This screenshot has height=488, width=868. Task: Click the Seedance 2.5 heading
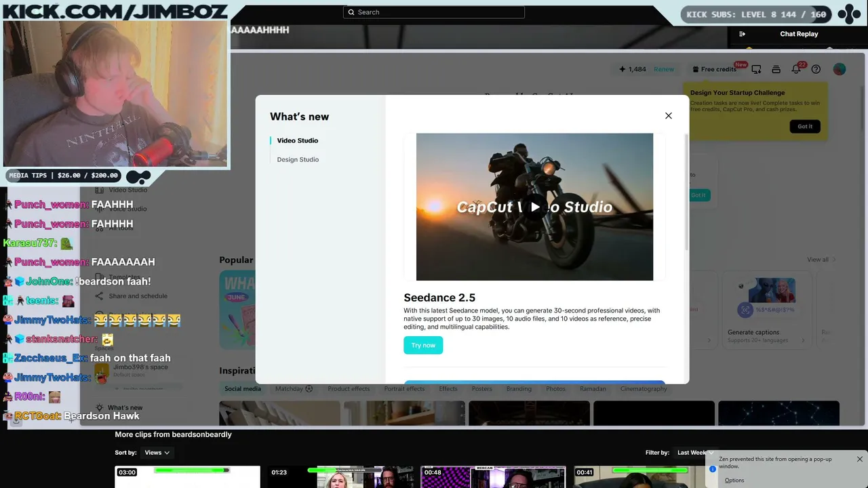pos(439,298)
